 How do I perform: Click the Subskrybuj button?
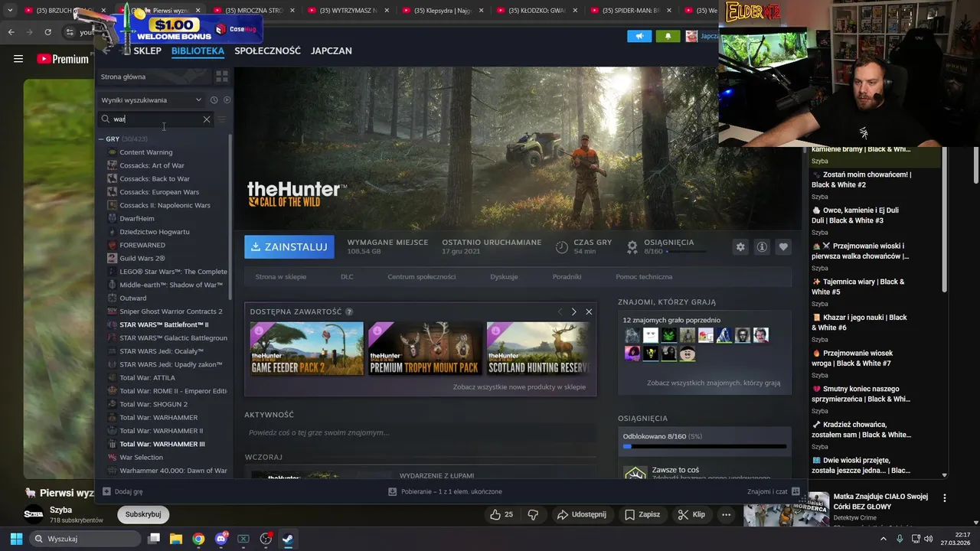click(143, 515)
